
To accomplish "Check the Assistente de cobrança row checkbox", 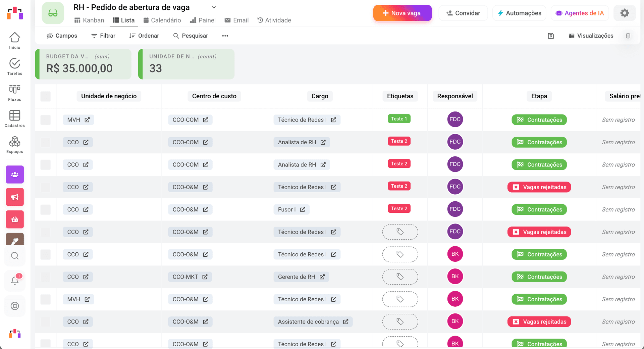I will click(46, 322).
